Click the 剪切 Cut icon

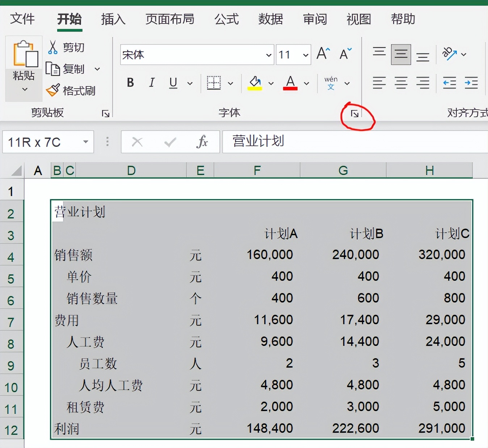pos(53,47)
